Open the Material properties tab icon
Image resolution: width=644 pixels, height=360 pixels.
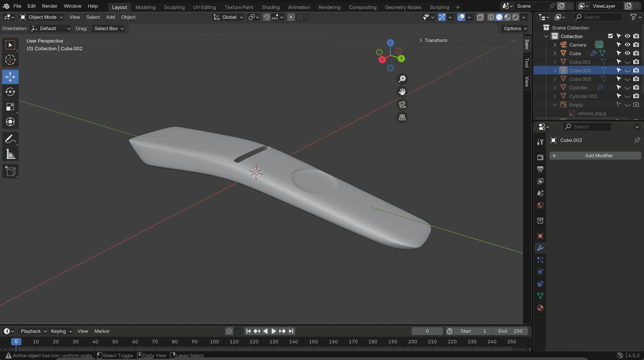click(x=540, y=308)
